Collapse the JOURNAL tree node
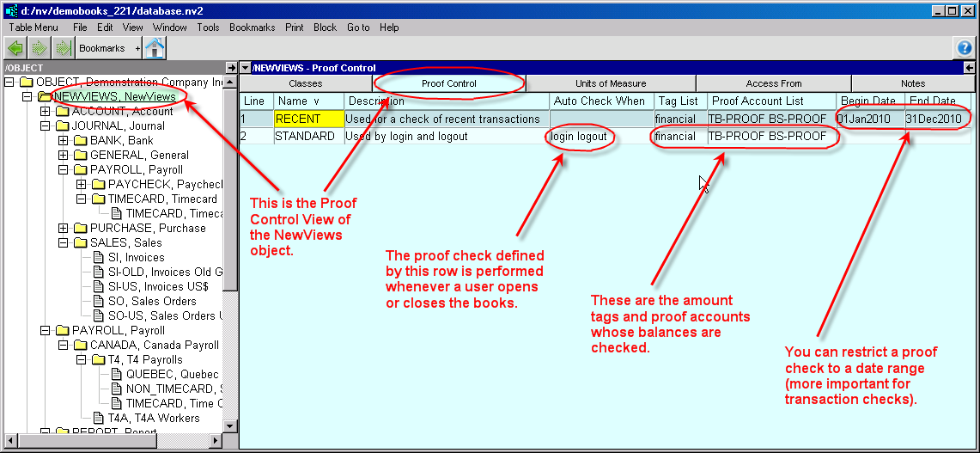Viewport: 980px width, 453px height. (x=45, y=125)
